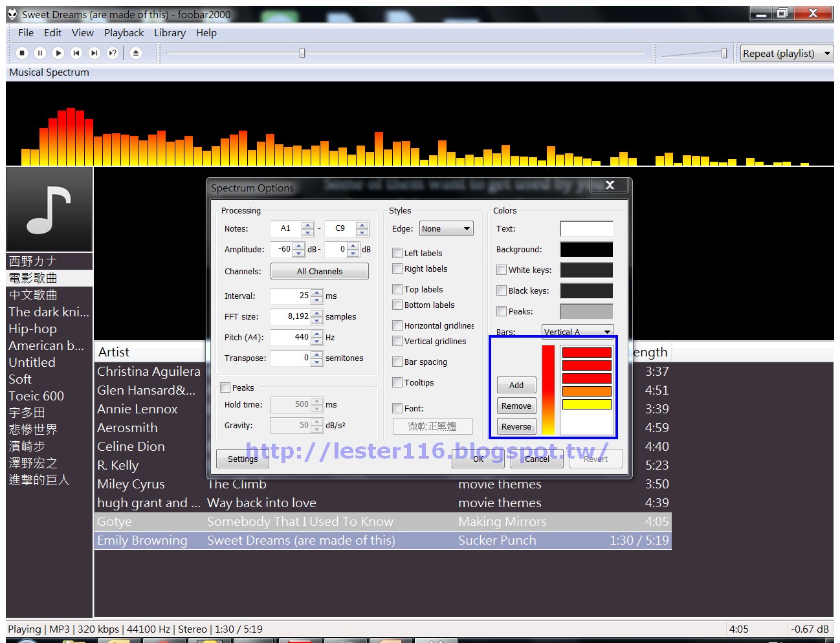840x643 pixels.
Task: Skip to the previous track icon
Action: coord(76,52)
